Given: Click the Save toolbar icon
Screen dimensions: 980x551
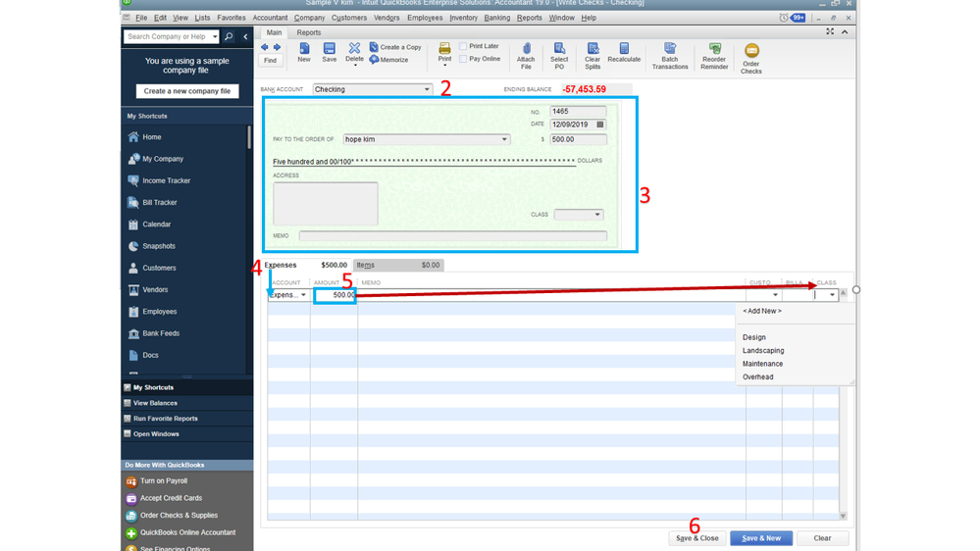Looking at the screenshot, I should tap(329, 53).
